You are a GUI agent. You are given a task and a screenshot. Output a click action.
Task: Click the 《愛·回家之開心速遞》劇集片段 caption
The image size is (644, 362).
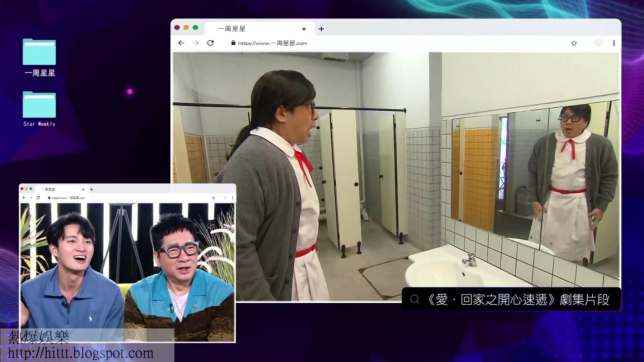(518, 300)
